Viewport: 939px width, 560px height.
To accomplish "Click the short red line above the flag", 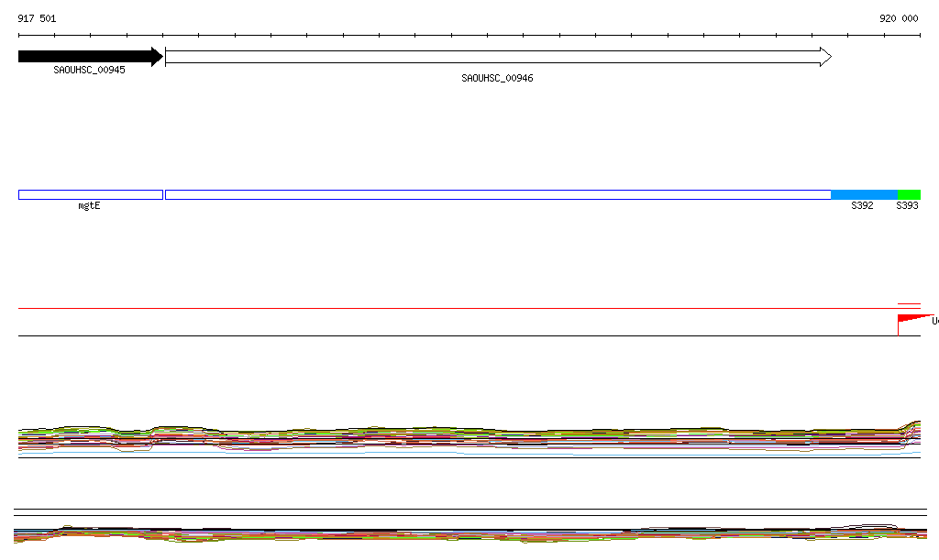I will 909,303.
